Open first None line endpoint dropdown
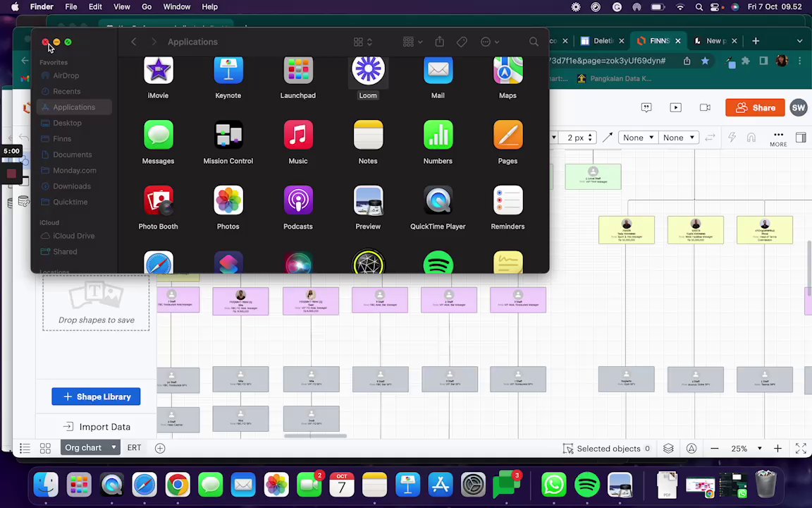This screenshot has width=812, height=508. point(639,138)
